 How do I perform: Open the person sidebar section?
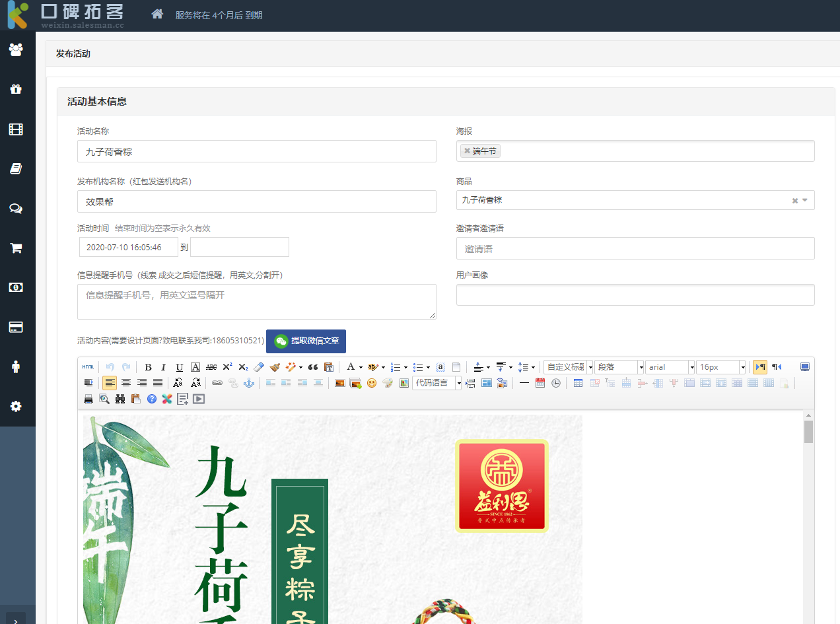(16, 367)
